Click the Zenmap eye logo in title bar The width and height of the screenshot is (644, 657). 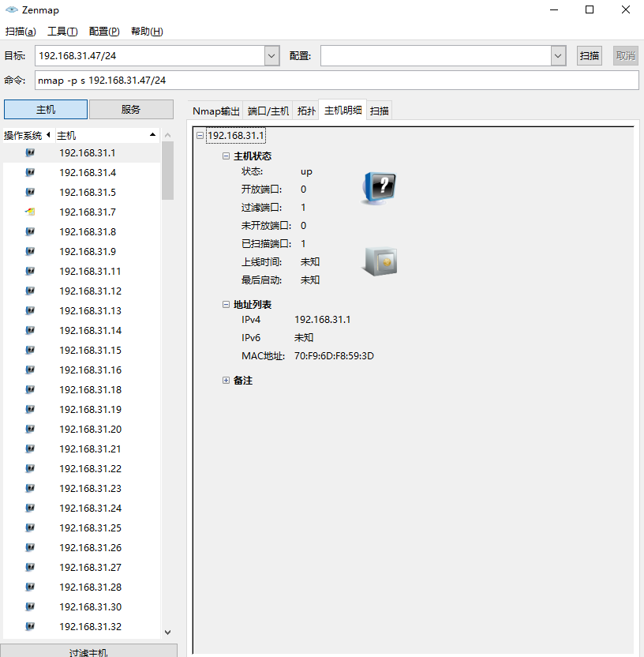pos(12,9)
